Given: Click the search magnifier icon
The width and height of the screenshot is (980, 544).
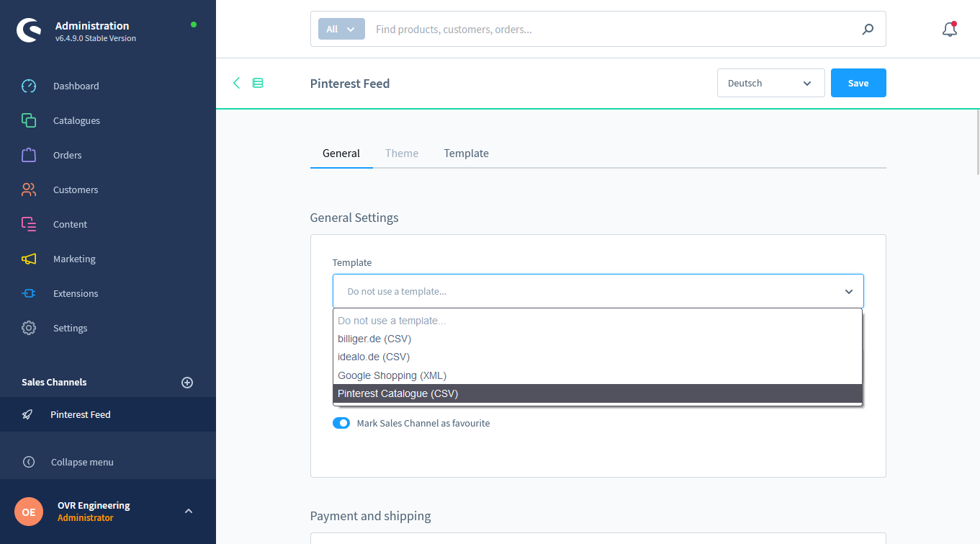Looking at the screenshot, I should click(x=868, y=30).
